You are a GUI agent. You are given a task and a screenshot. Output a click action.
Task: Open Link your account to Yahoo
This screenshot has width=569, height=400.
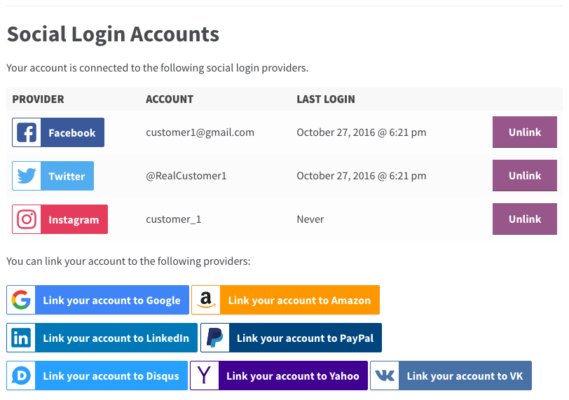279,376
